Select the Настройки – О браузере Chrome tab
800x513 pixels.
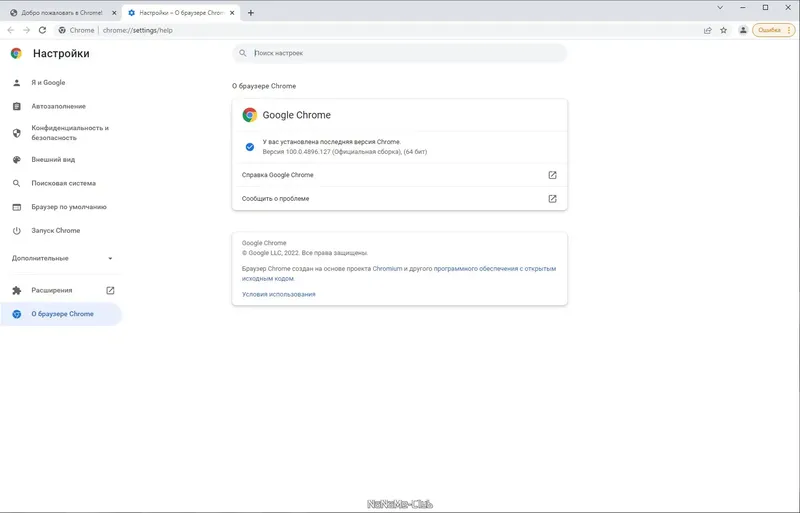[181, 13]
